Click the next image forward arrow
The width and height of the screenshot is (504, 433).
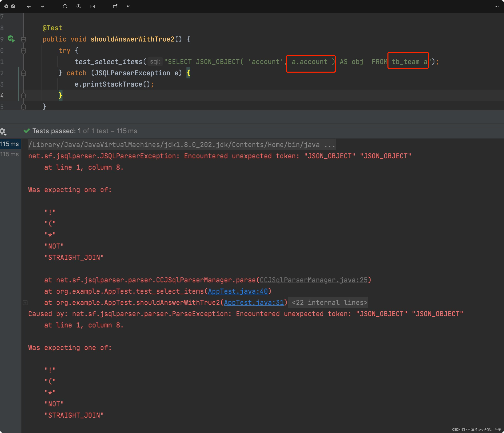point(42,7)
